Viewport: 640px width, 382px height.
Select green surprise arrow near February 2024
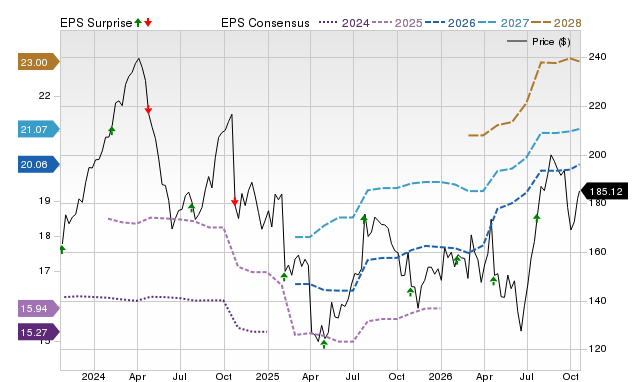coord(112,131)
